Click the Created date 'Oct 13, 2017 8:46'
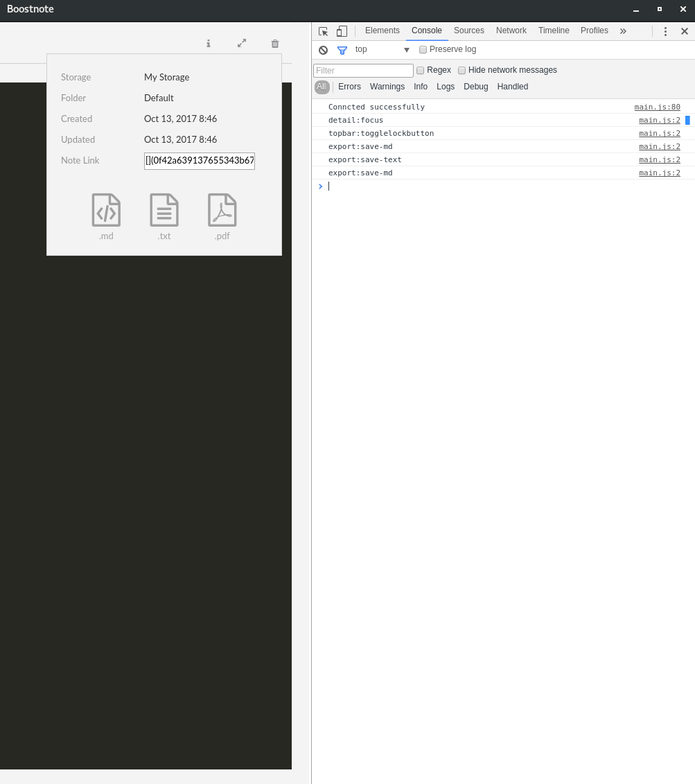 pos(180,119)
